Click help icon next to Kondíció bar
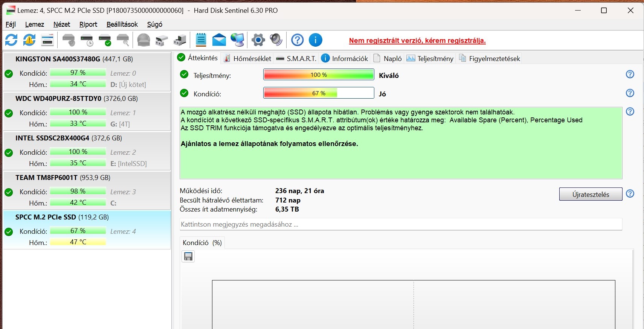644x329 pixels. 630,93
